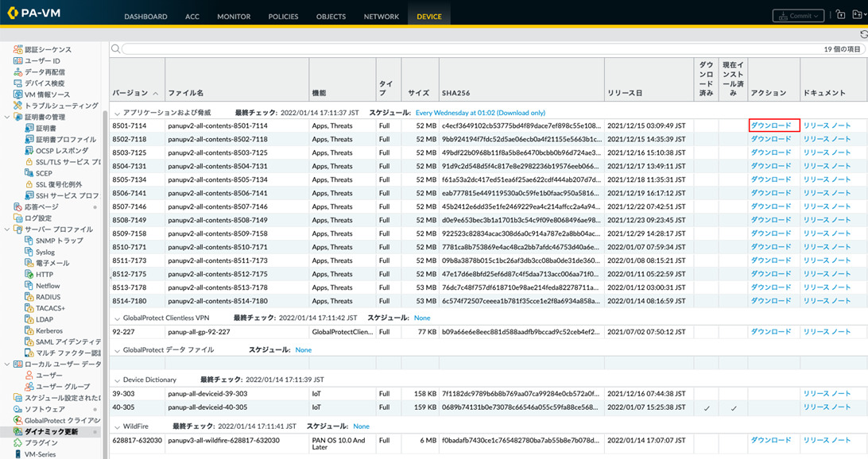The height and width of the screenshot is (459, 868).
Task: Select the LDAP profile icon
Action: tap(29, 319)
